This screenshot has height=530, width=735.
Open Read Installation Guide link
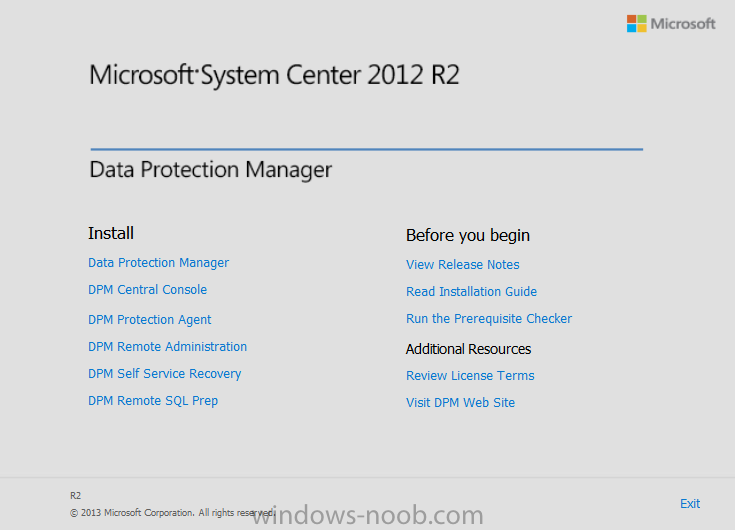point(471,291)
